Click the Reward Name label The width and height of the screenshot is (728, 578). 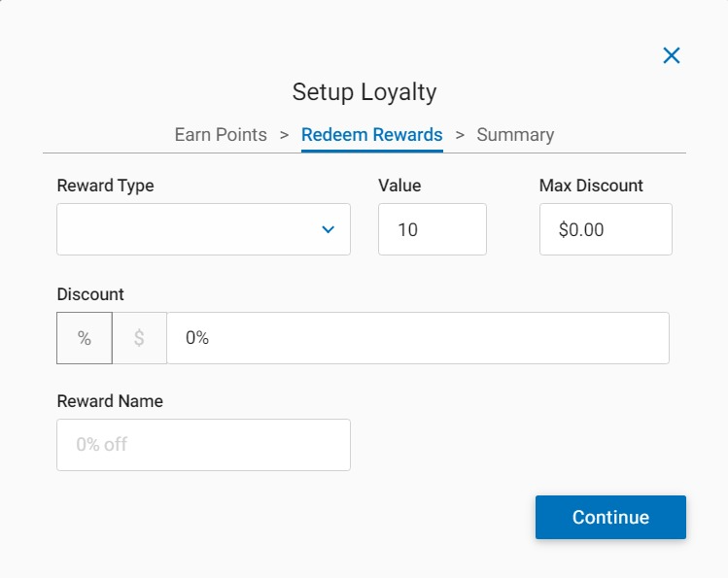(110, 401)
